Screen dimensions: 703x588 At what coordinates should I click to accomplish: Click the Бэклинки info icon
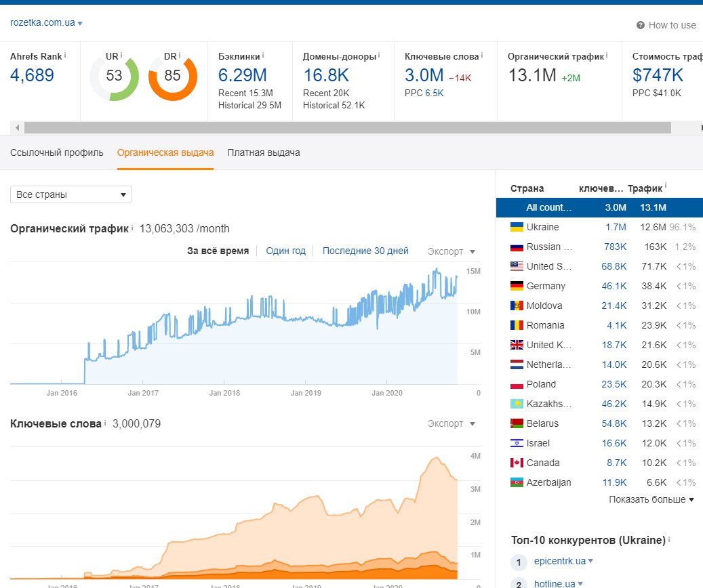[x=263, y=56]
